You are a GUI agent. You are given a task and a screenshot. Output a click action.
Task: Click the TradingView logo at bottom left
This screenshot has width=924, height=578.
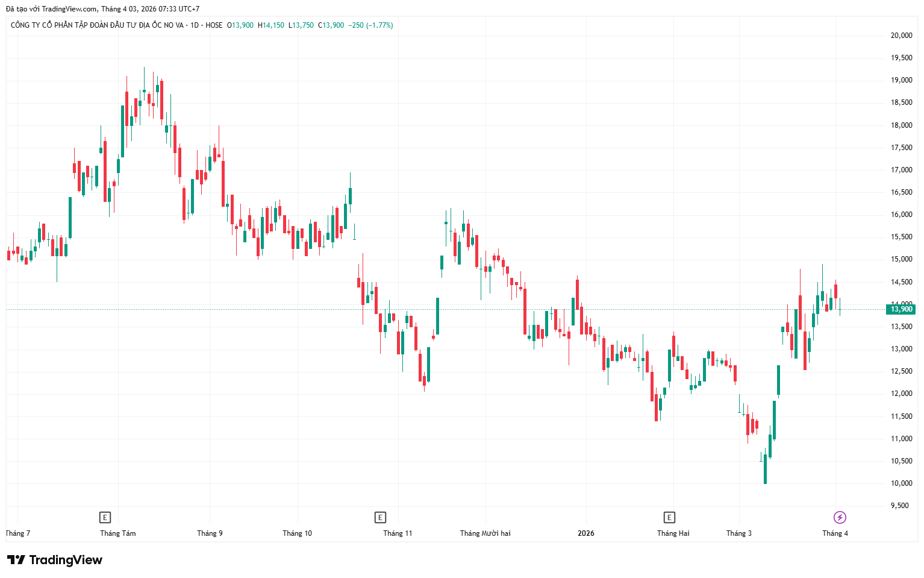[55, 560]
